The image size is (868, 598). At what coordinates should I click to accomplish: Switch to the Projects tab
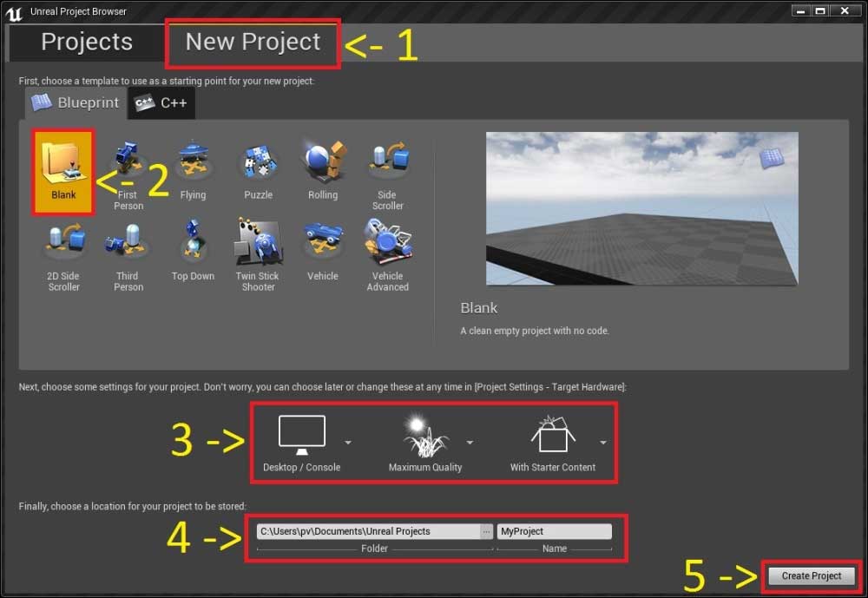tap(86, 42)
